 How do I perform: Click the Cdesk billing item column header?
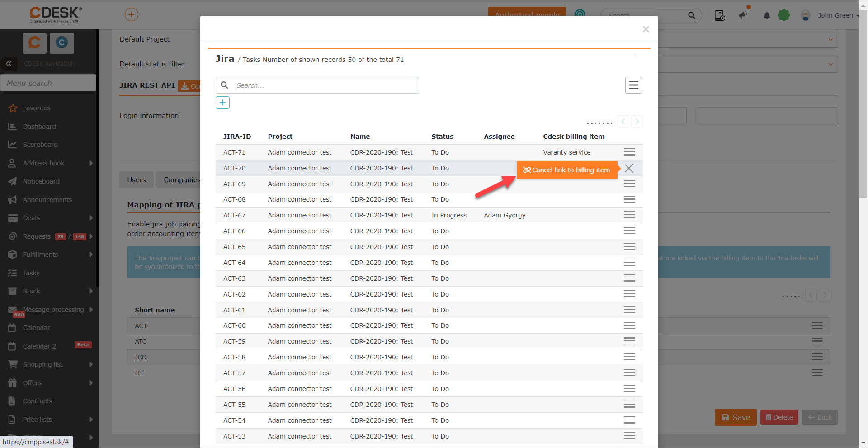574,137
